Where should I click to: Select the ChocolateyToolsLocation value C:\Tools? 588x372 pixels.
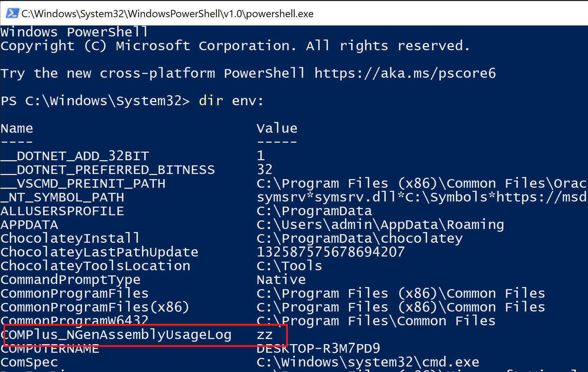coord(289,265)
